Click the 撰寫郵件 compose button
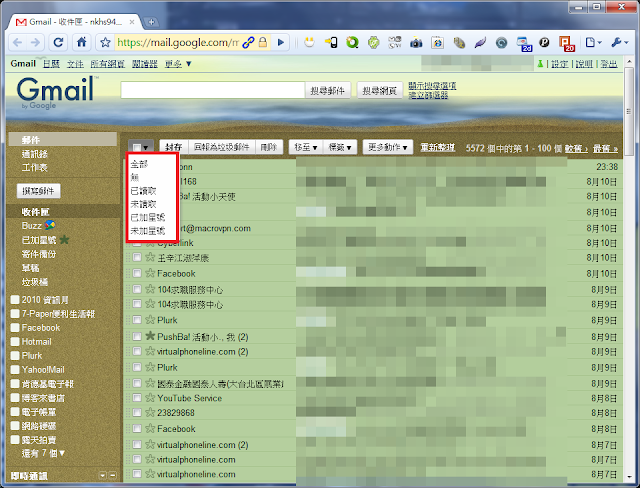 [38, 191]
